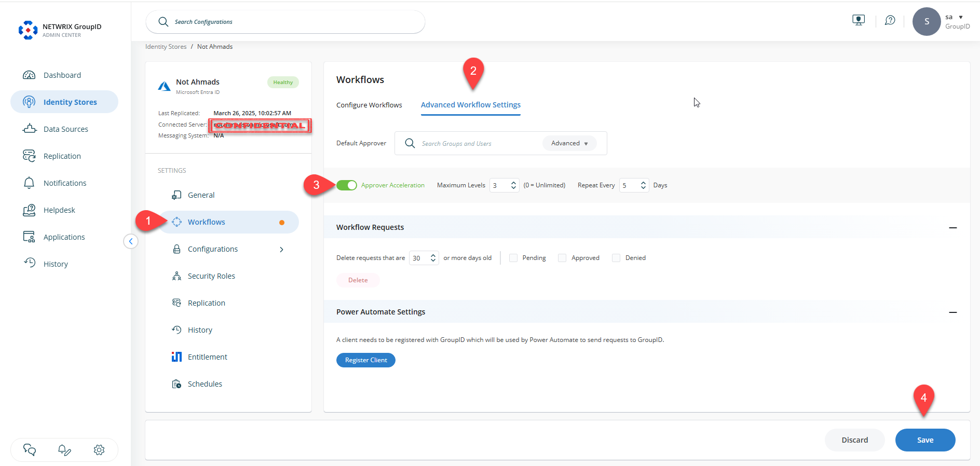Click the monitor icon in top bar
The height and width of the screenshot is (466, 980).
pyautogui.click(x=859, y=20)
